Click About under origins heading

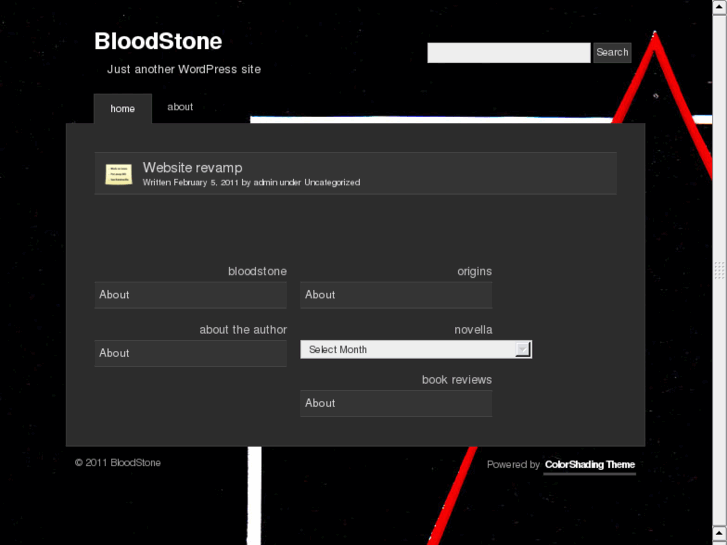pyautogui.click(x=396, y=295)
